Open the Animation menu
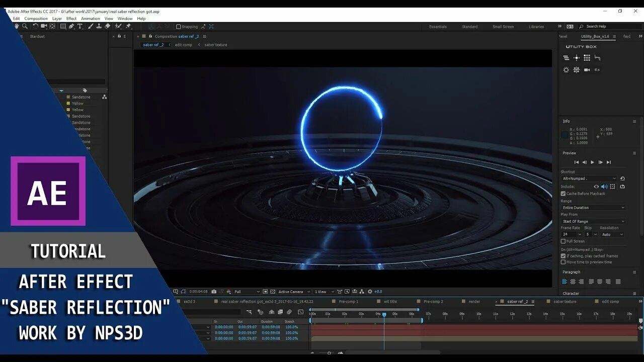Screen dimensions: 644x362 click(91, 19)
